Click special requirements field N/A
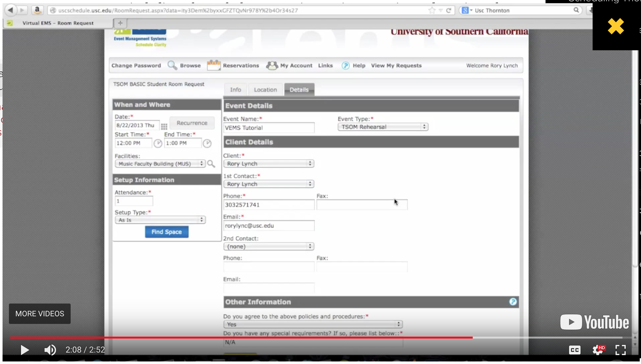Image resolution: width=641 pixels, height=364 pixels. click(313, 342)
